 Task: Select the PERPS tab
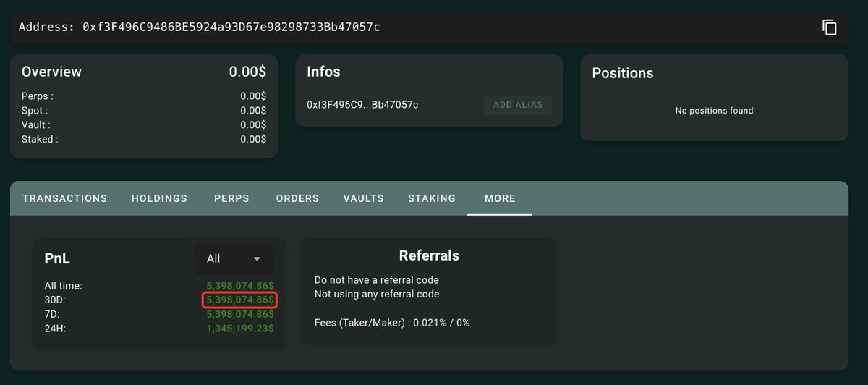point(231,198)
